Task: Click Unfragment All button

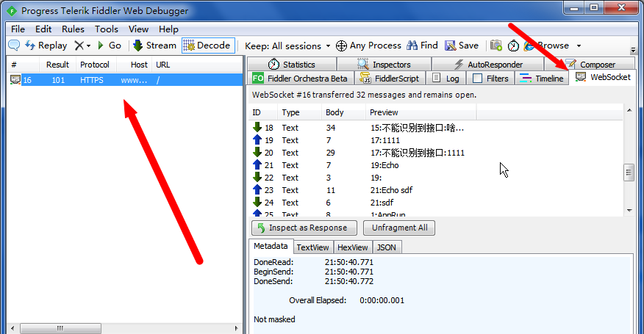Action: [399, 228]
